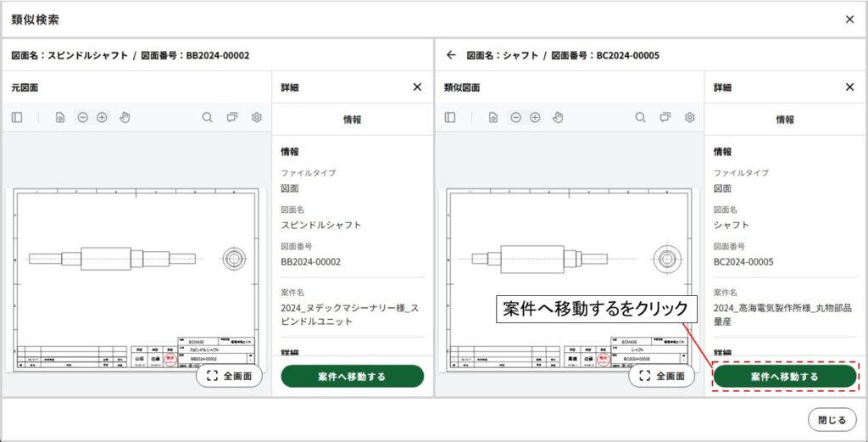This screenshot has height=442, width=868.
Task: Zoom out the 元図面 drawing
Action: click(x=82, y=117)
